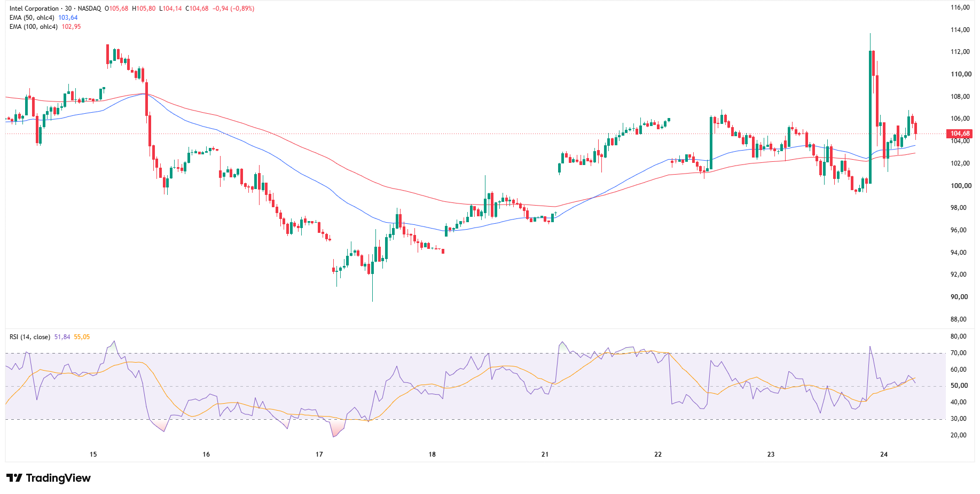Select the EMA (50, ohlc4) legend label

tap(32, 18)
